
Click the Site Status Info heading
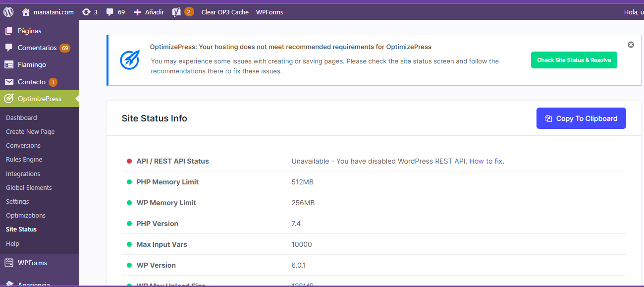click(155, 118)
